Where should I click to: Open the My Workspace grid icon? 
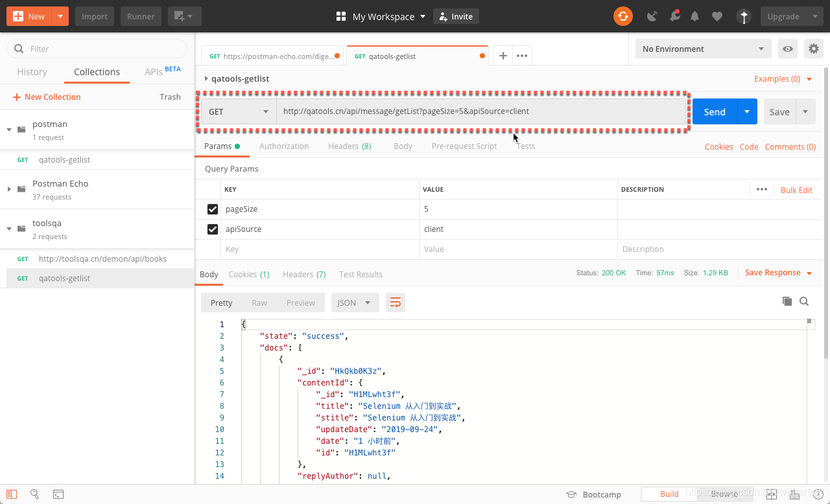[341, 16]
